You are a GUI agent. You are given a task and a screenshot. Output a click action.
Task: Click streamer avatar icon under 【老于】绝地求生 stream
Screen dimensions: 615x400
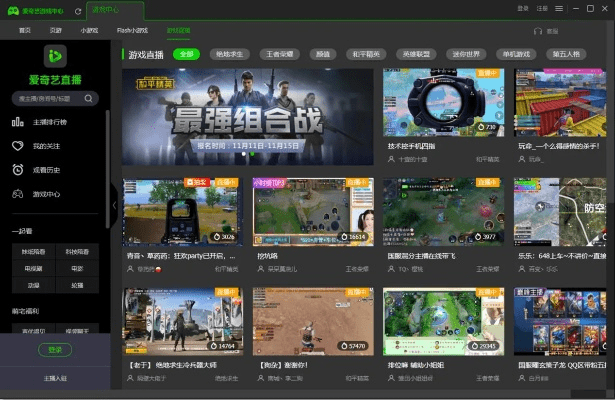(130, 378)
